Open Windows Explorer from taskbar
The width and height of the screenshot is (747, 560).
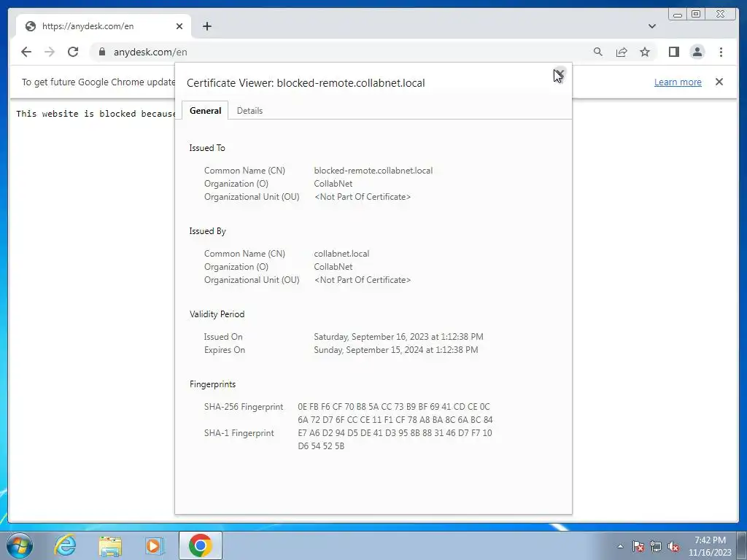tap(110, 545)
